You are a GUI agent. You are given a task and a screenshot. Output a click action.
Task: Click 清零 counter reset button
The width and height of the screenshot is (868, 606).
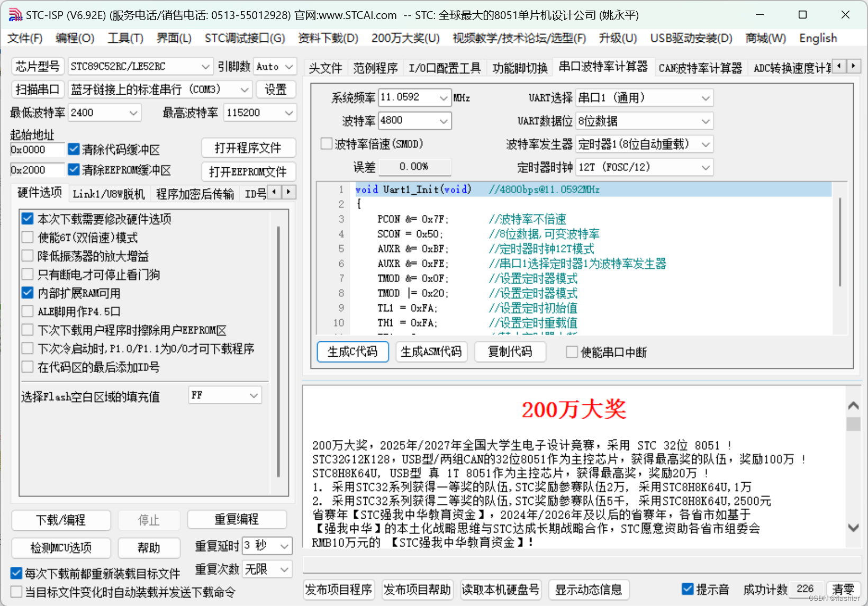click(x=843, y=589)
